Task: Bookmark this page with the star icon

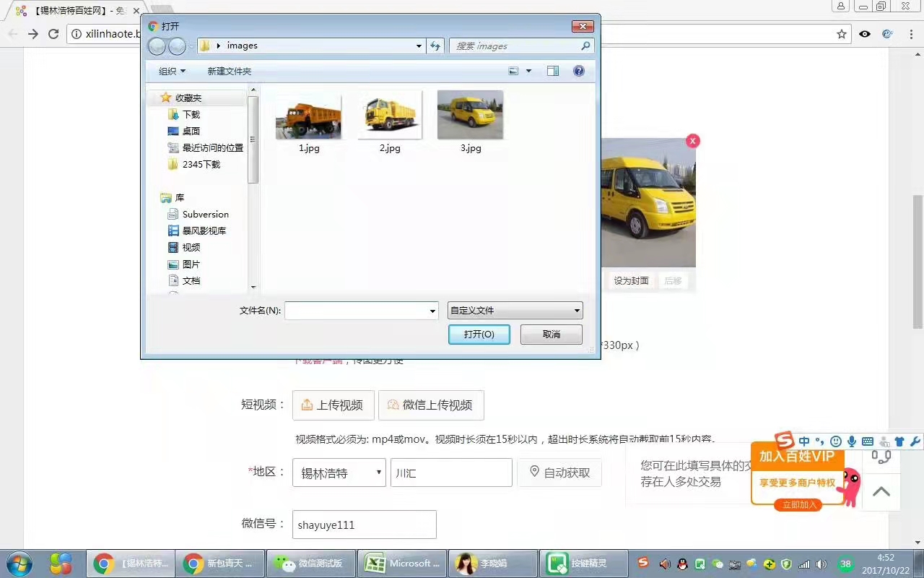Action: point(842,34)
